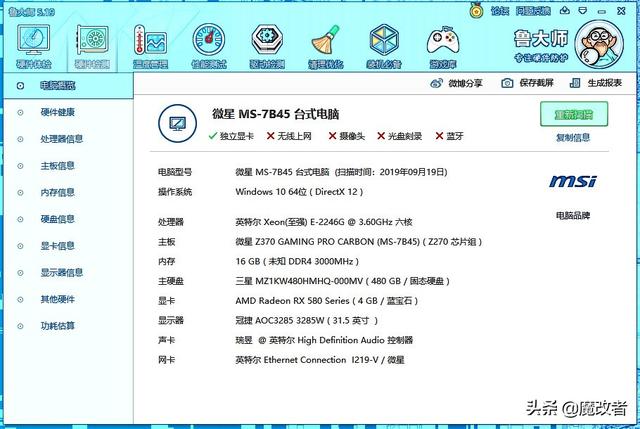The image size is (640, 429).
Task: Click the 处理器 row label
Action: tap(171, 222)
